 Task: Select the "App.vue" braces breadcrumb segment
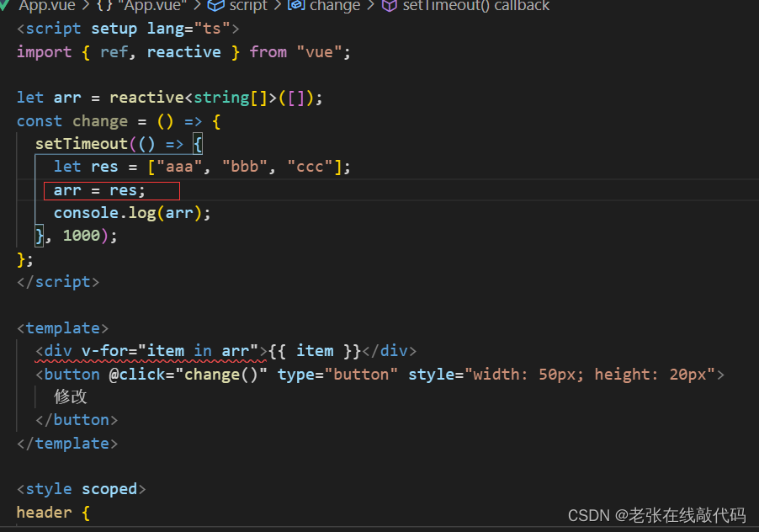(142, 5)
